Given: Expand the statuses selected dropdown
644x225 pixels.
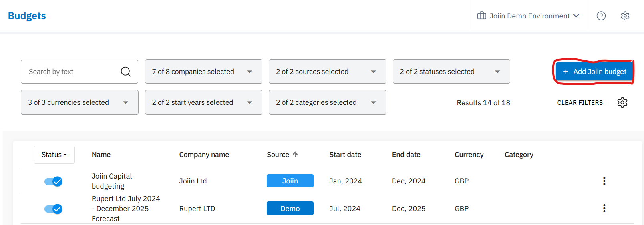Looking at the screenshot, I should [451, 72].
